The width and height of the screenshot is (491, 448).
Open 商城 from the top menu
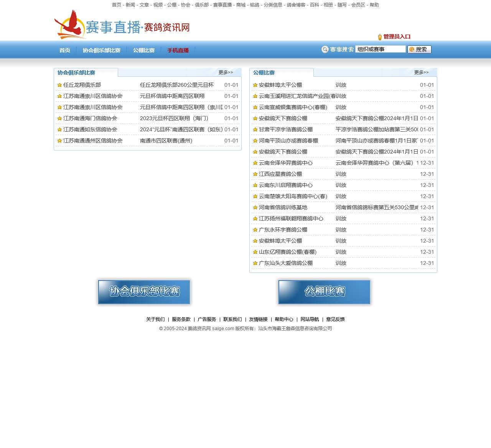[240, 5]
